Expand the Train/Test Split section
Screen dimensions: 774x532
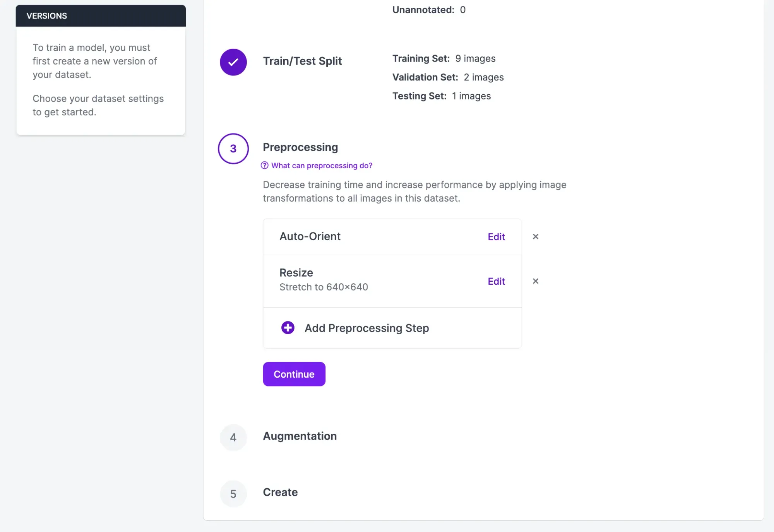(302, 61)
